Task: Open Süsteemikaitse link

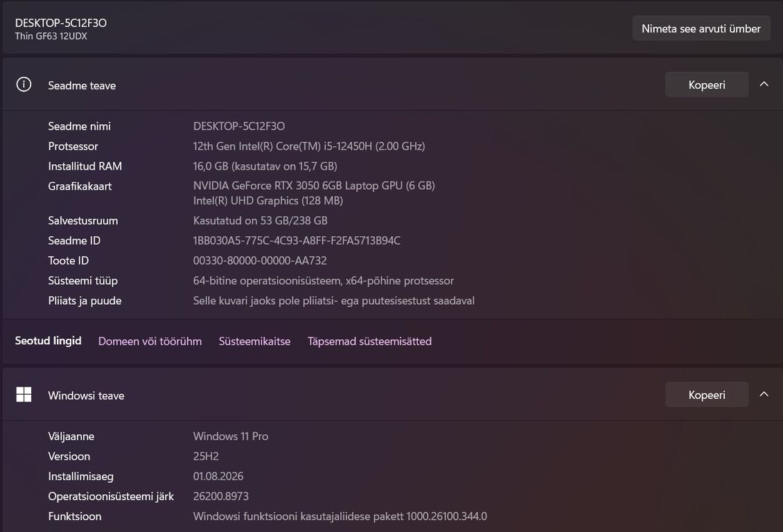Action: pos(254,341)
